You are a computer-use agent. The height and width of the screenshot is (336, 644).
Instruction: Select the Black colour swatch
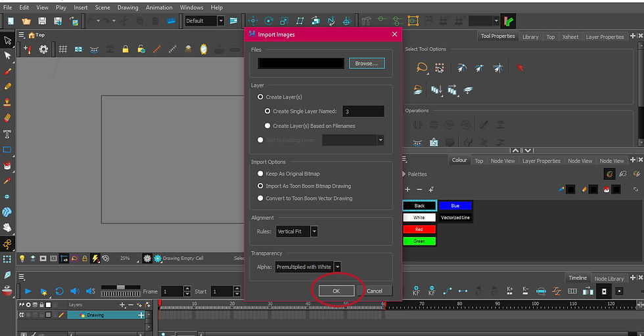pos(419,206)
